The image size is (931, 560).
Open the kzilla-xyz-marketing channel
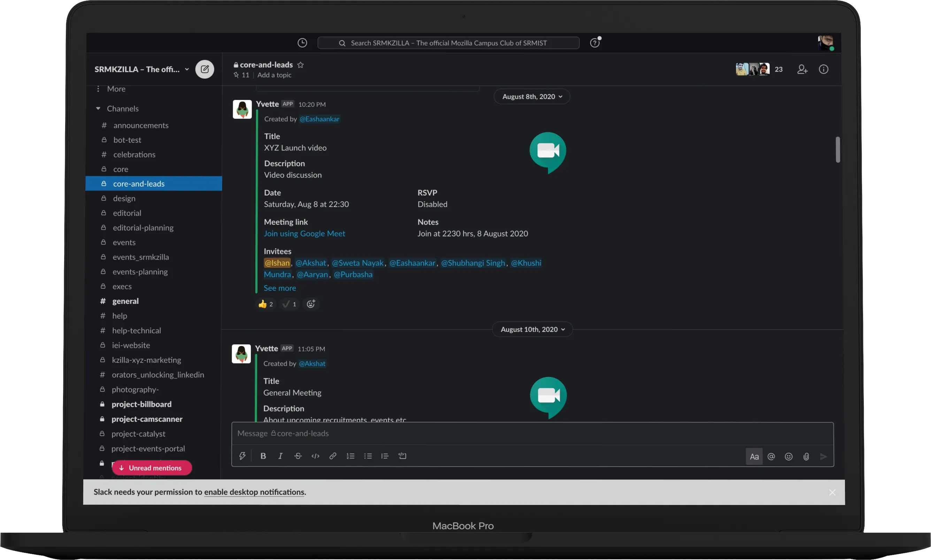point(153,360)
